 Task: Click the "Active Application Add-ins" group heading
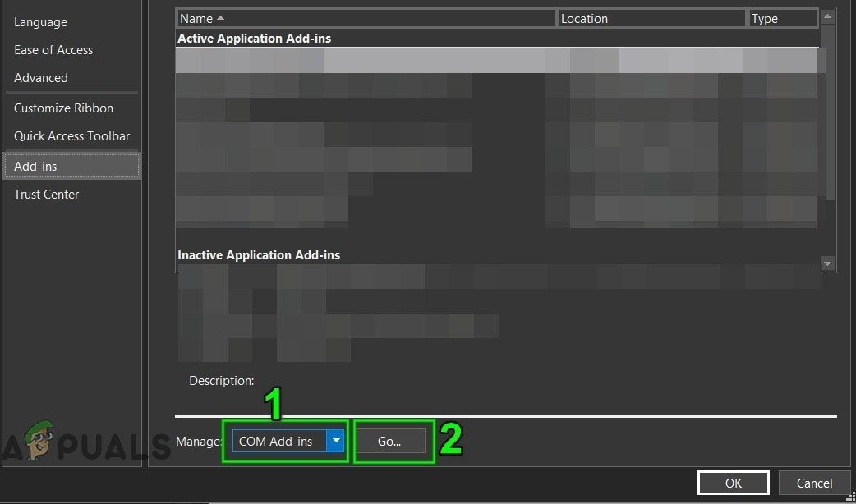255,39
